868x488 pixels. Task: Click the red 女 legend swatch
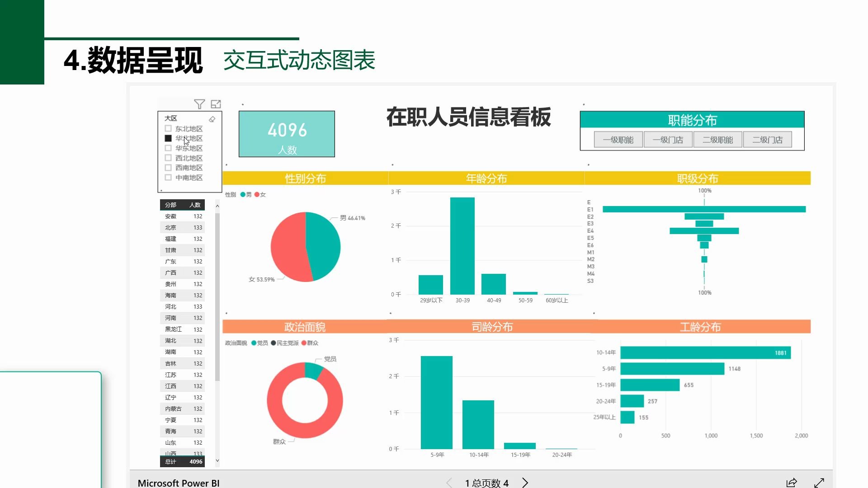[257, 195]
